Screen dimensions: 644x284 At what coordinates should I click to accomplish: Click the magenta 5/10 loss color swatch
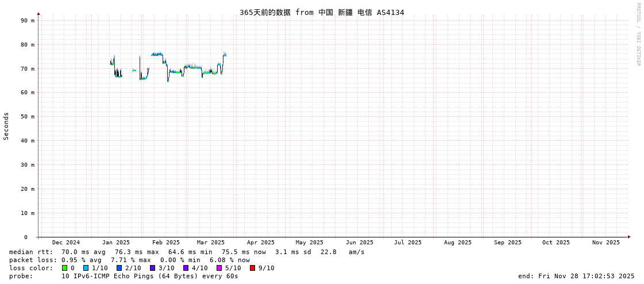[219, 268]
